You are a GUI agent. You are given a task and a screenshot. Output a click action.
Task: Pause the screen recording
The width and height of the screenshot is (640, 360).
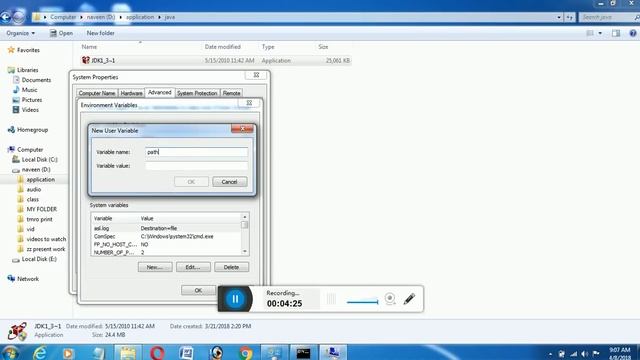point(235,299)
